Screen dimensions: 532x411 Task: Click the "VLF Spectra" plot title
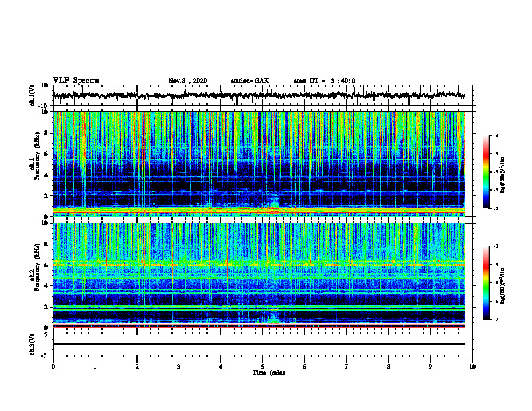76,81
